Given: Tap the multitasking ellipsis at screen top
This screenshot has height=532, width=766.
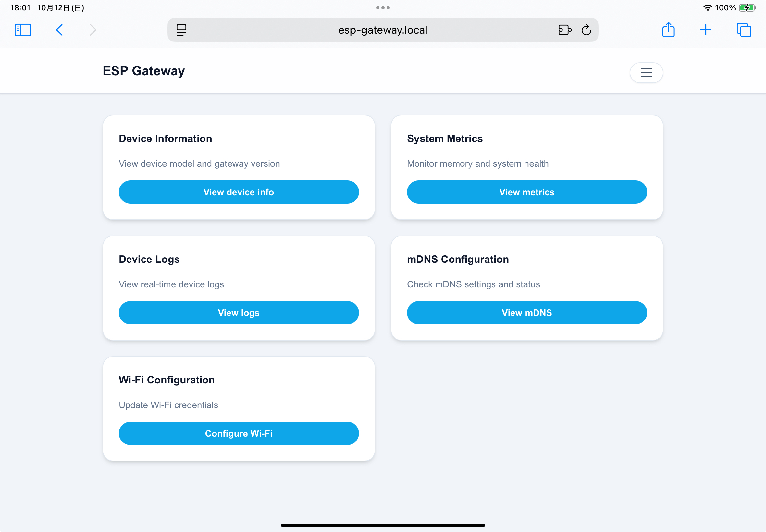Looking at the screenshot, I should (383, 7).
